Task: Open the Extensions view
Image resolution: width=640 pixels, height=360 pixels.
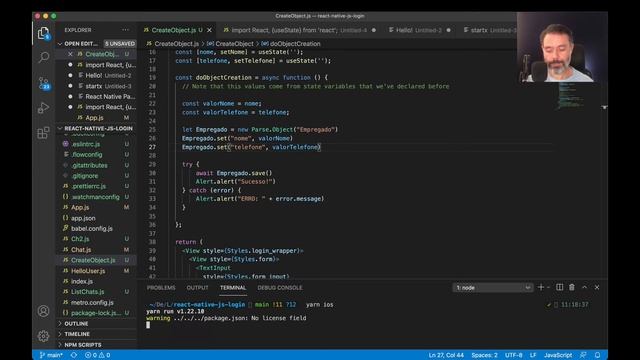Action: pos(43,133)
